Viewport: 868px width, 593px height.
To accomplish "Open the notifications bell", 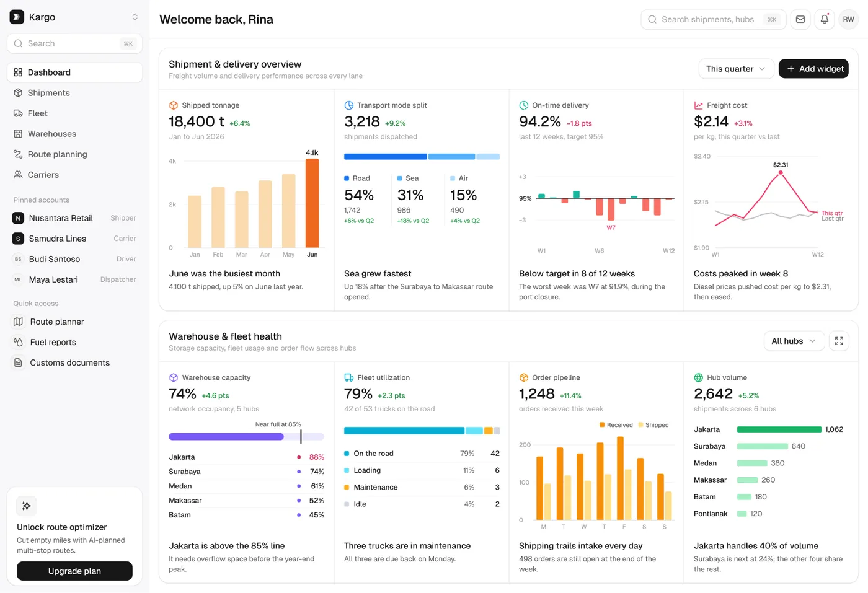I will (x=825, y=19).
